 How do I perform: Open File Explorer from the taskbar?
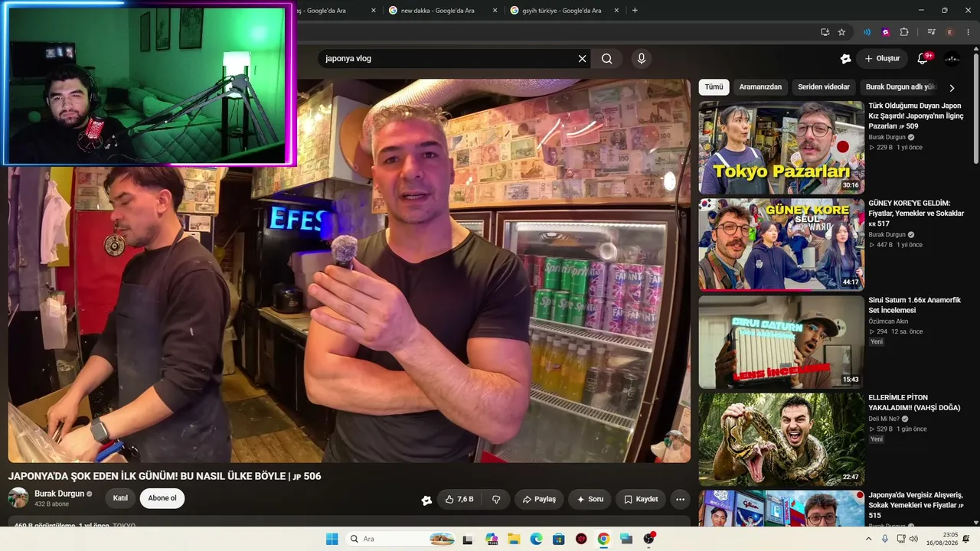pyautogui.click(x=514, y=539)
